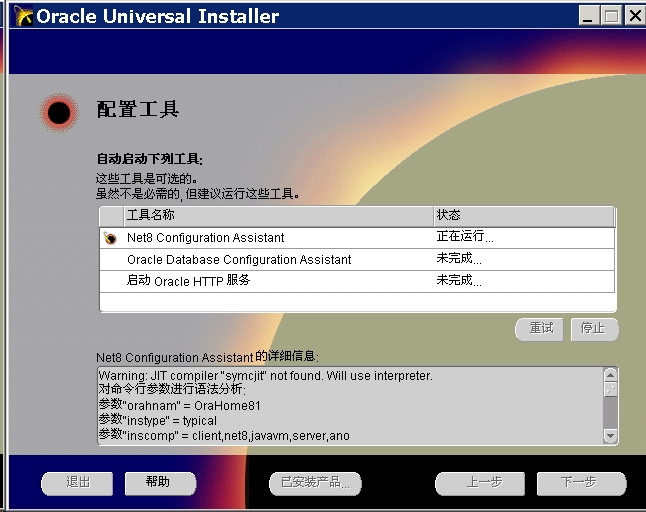646x512 pixels.
Task: Click the JIT compiler warning line in details
Action: (266, 376)
